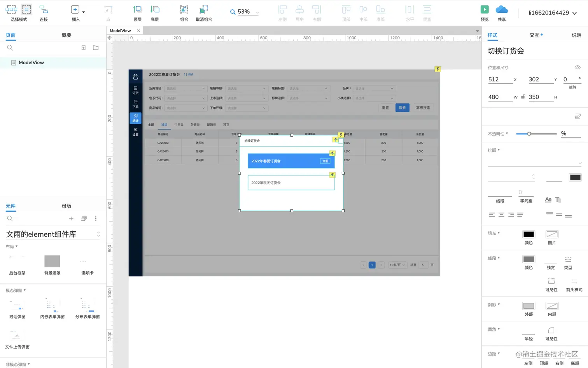Ungroup with the 取消组合 icon
The height and width of the screenshot is (368, 588).
click(204, 9)
